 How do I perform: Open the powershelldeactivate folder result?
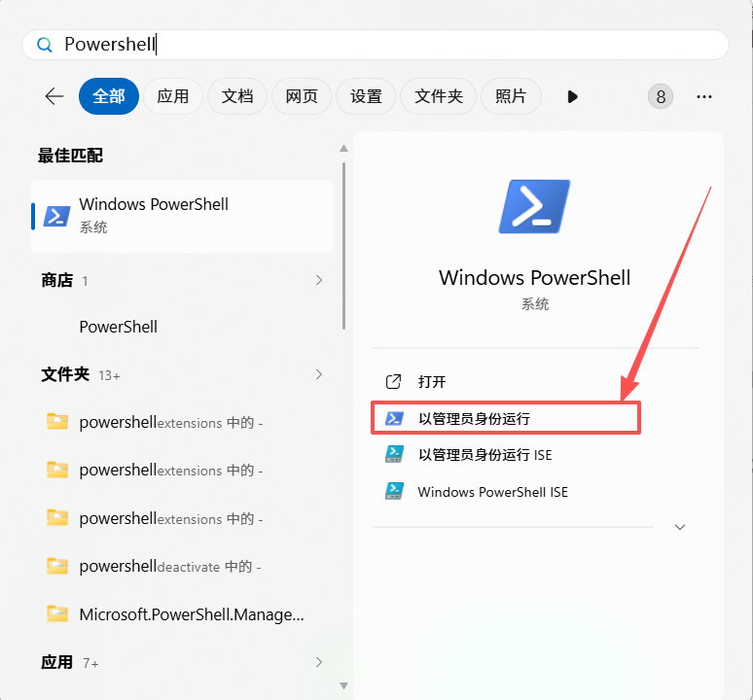click(x=182, y=566)
